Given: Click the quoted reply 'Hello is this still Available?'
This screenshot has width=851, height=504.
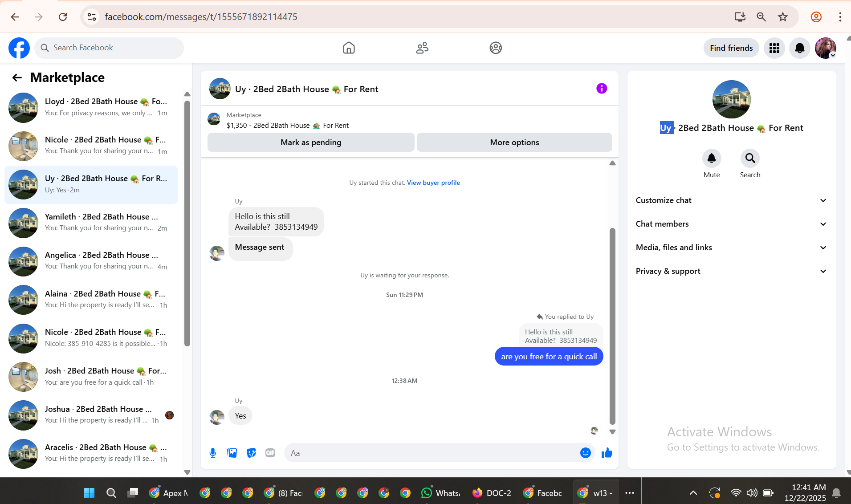Looking at the screenshot, I should 561,336.
